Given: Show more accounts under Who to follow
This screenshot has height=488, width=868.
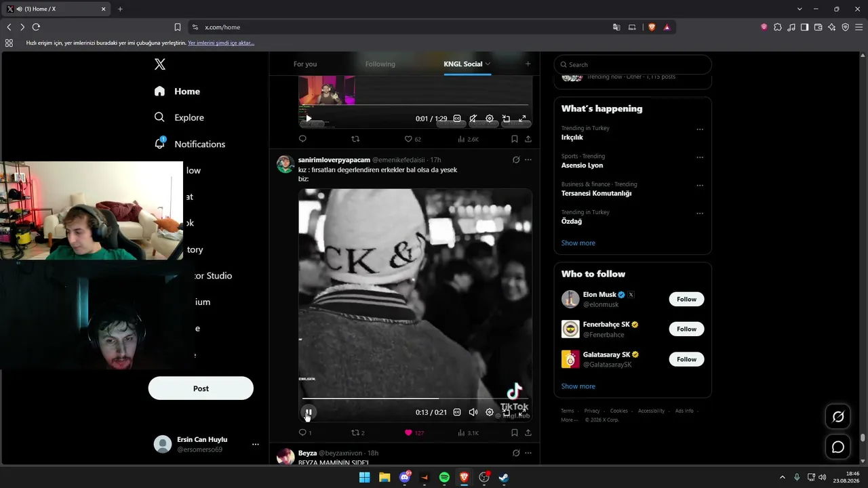Looking at the screenshot, I should 578,386.
